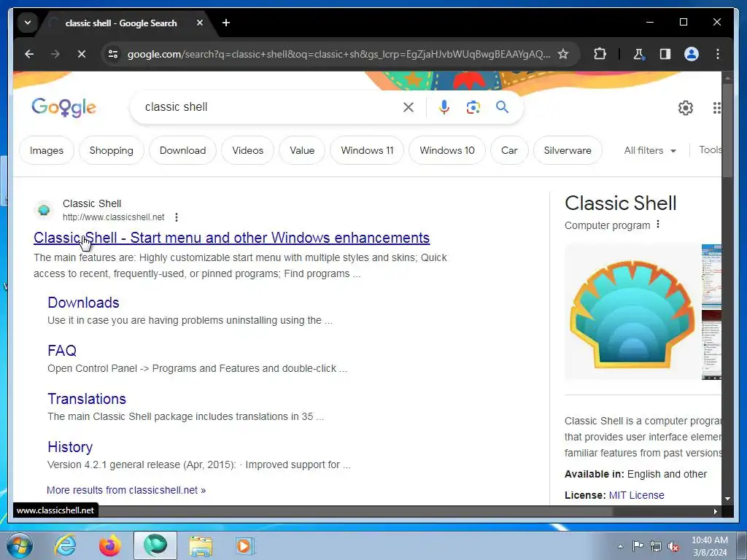747x560 pixels.
Task: Click the horizontal scrollbar right arrow
Action: pyautogui.click(x=715, y=511)
